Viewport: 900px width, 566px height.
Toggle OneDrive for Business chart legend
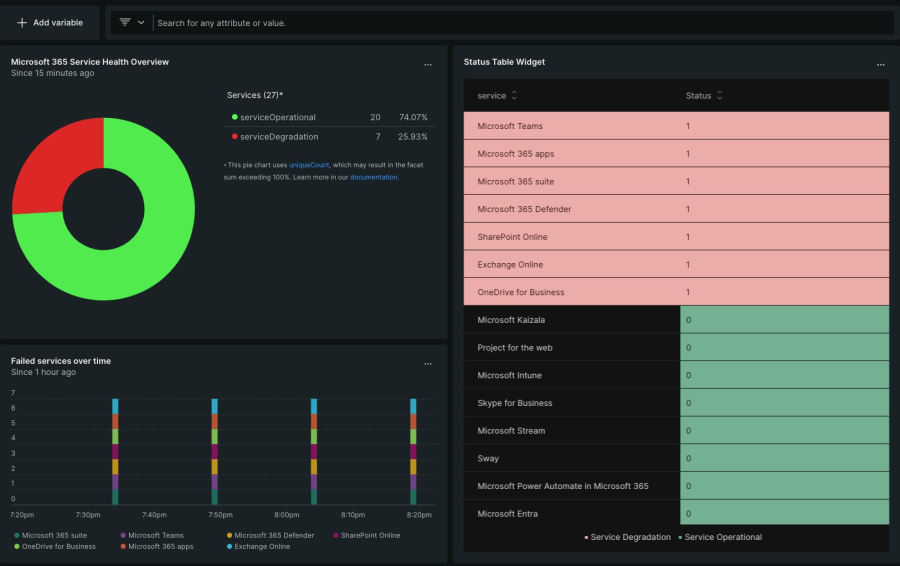[55, 547]
